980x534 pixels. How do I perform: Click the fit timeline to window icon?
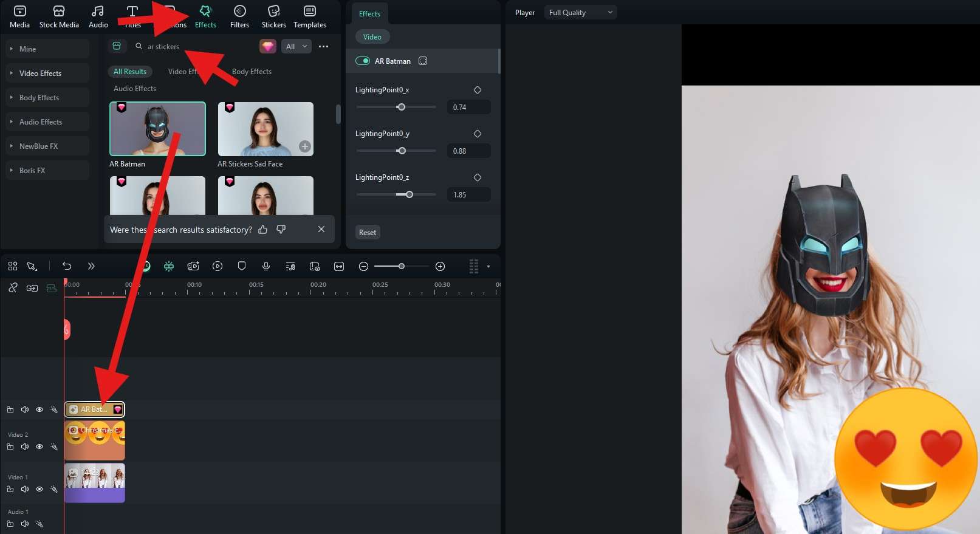(x=339, y=266)
